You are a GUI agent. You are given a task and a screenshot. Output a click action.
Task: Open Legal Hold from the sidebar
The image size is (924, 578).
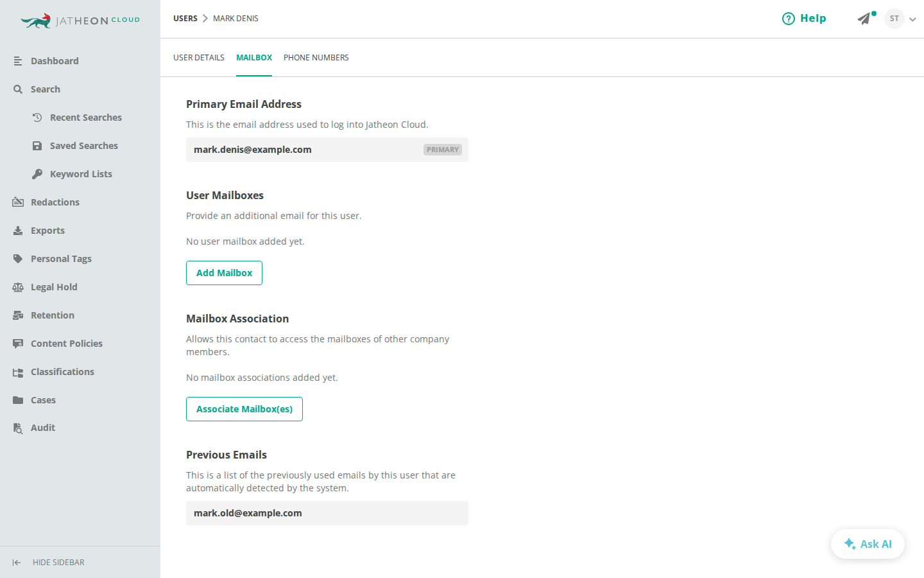[54, 287]
